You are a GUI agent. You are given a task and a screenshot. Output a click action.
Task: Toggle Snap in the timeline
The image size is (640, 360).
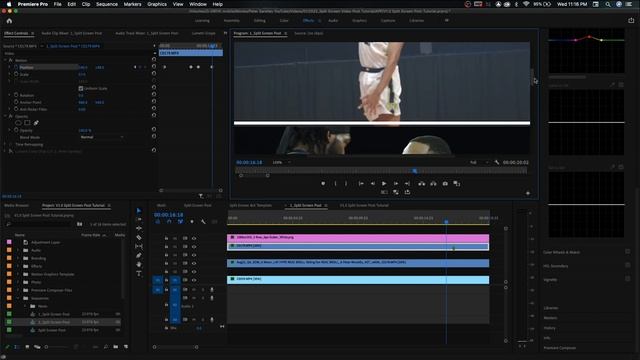169,222
